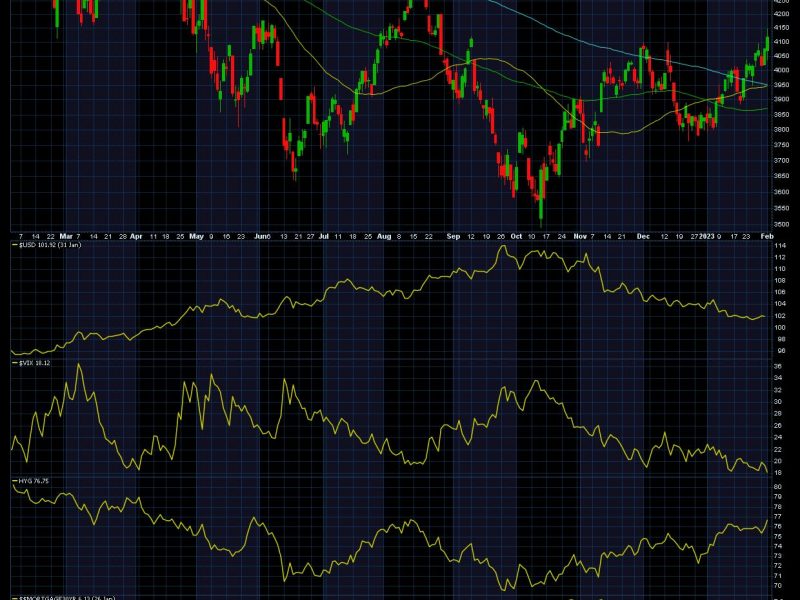The image size is (800, 600).
Task: Click the 80 value on HYG scale
Action: point(778,487)
